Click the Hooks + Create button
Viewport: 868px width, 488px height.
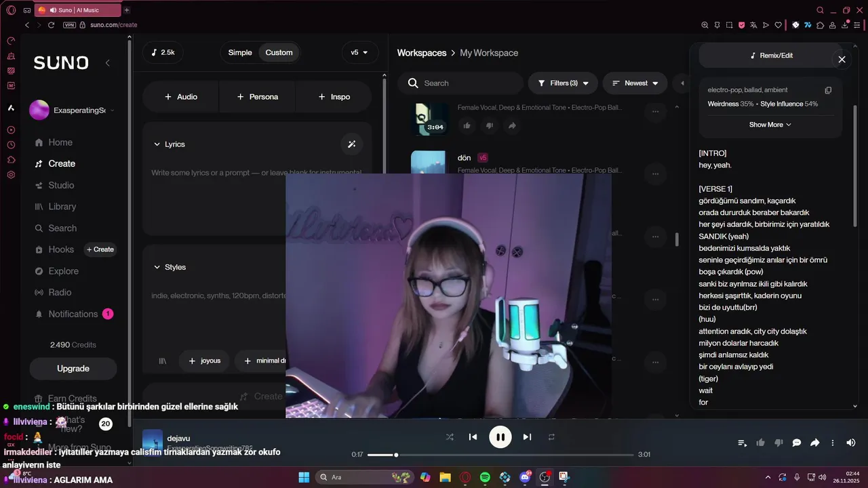click(100, 249)
